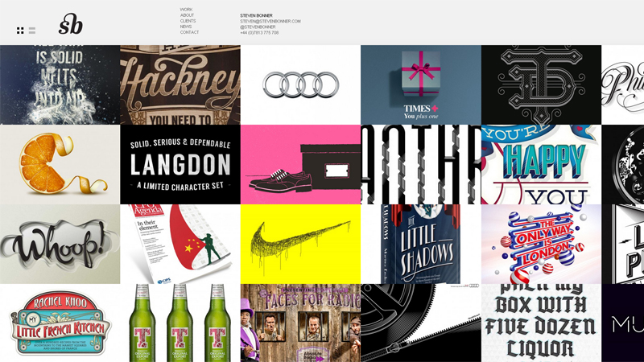Open The Little Shadows book thumbnail
The width and height of the screenshot is (644, 362).
pyautogui.click(x=421, y=245)
